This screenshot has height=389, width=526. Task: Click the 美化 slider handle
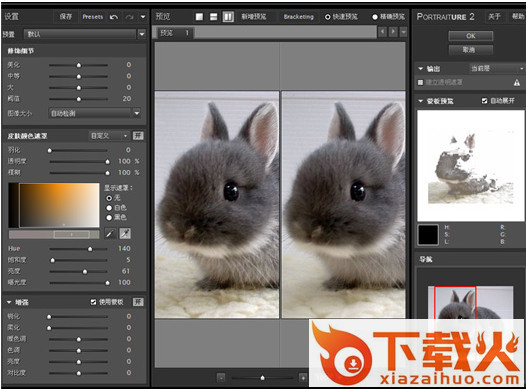tap(79, 65)
